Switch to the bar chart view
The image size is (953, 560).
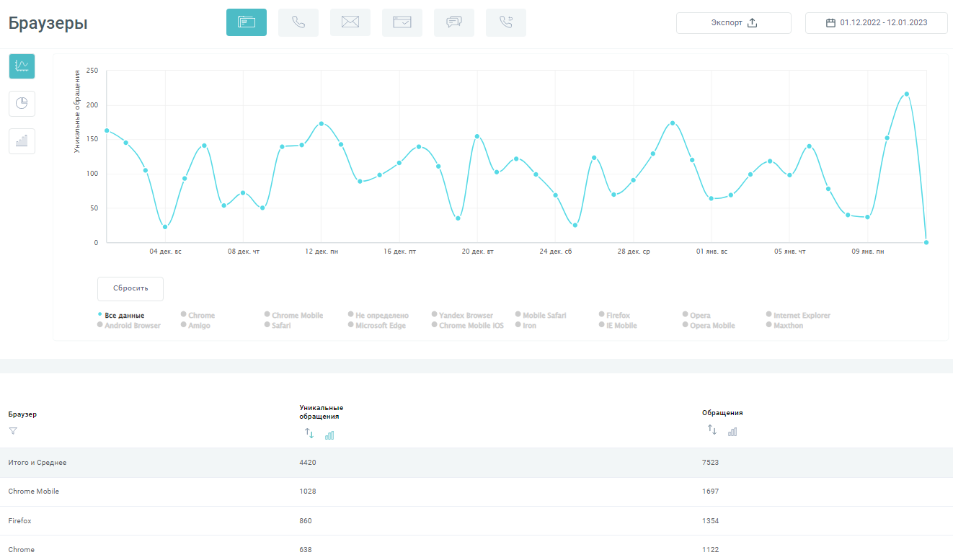[22, 141]
